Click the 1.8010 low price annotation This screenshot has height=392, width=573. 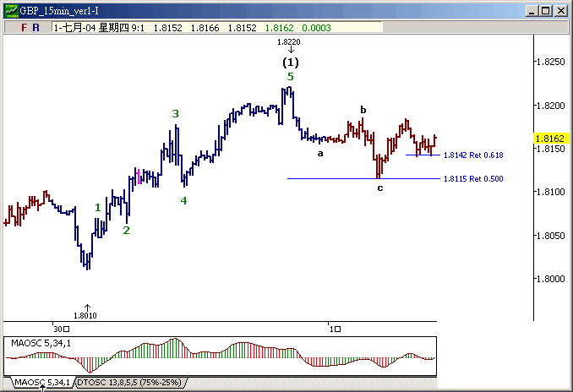tap(85, 316)
